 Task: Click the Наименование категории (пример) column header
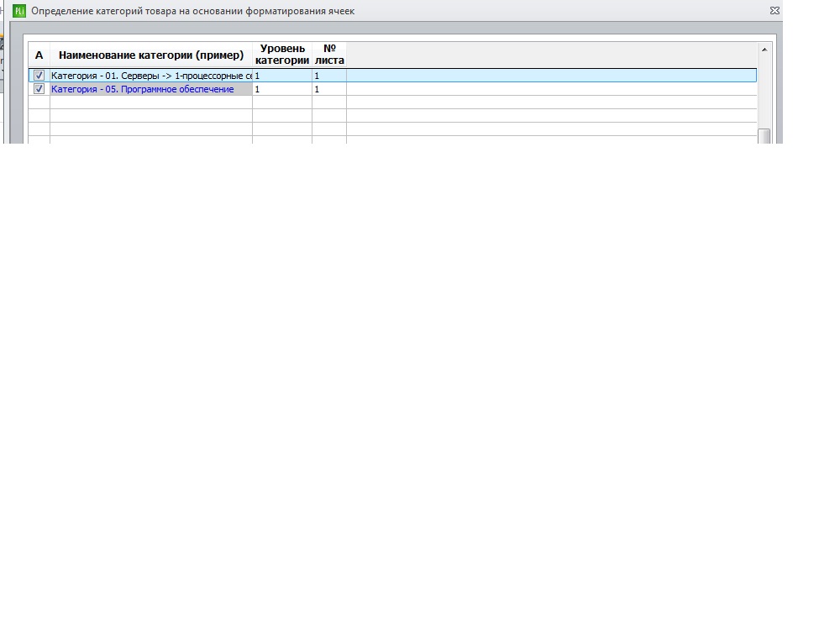(151, 55)
